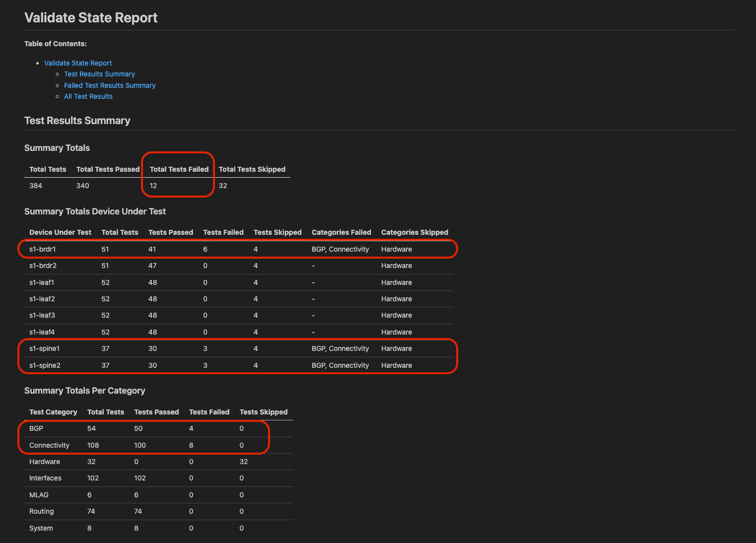The width and height of the screenshot is (756, 543).
Task: Select the MLAG test category cell
Action: click(39, 495)
